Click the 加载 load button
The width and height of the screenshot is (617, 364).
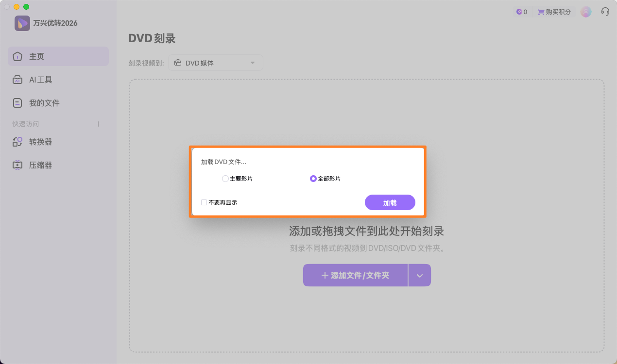coord(390,202)
